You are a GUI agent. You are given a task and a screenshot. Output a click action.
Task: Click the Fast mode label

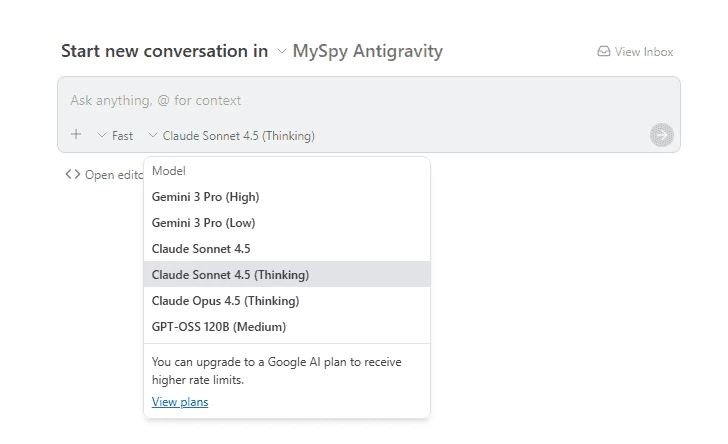click(x=122, y=136)
